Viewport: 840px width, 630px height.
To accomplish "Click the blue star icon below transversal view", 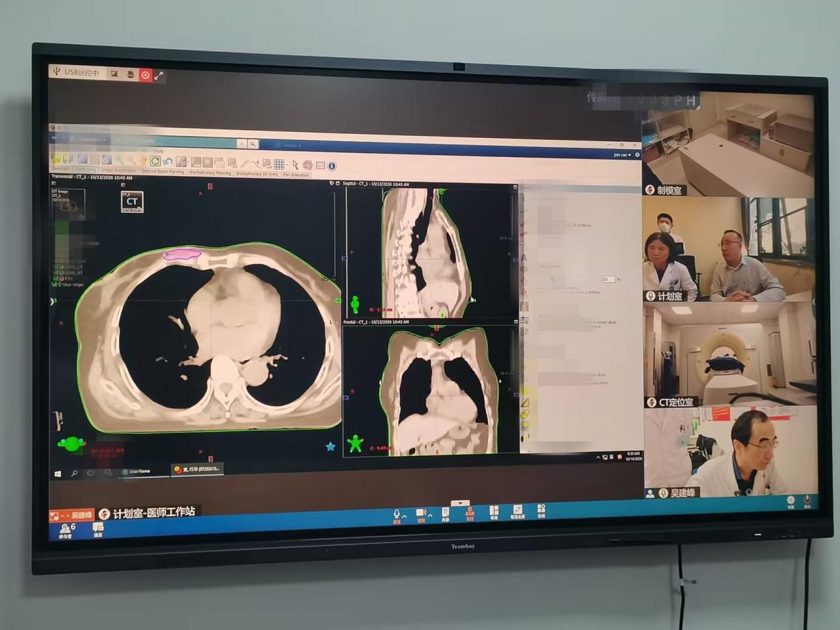I will tap(330, 446).
